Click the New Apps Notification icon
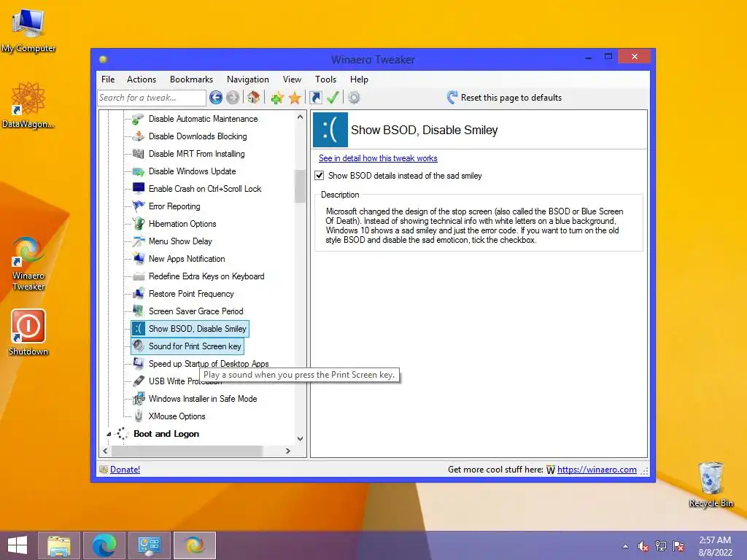Image resolution: width=747 pixels, height=560 pixels. (x=138, y=259)
